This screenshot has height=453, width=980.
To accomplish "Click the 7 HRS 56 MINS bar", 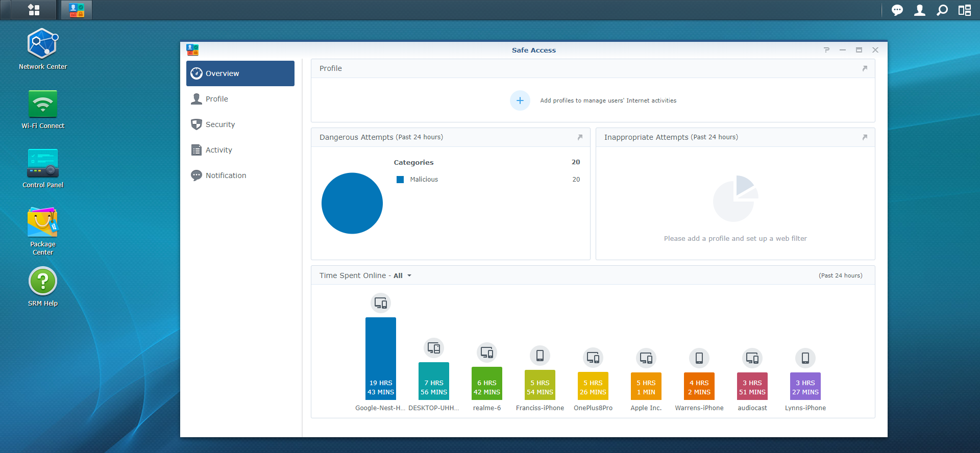I will [x=434, y=381].
